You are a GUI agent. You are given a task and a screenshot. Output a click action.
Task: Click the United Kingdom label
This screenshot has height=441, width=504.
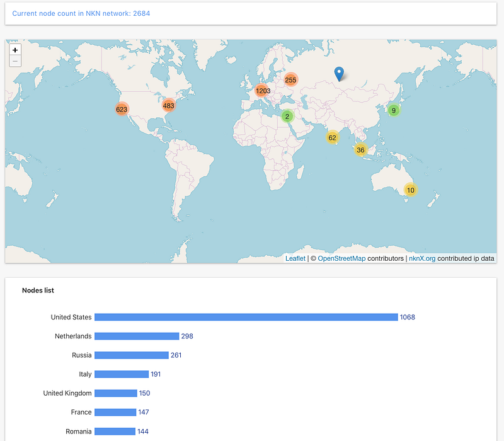coord(67,393)
